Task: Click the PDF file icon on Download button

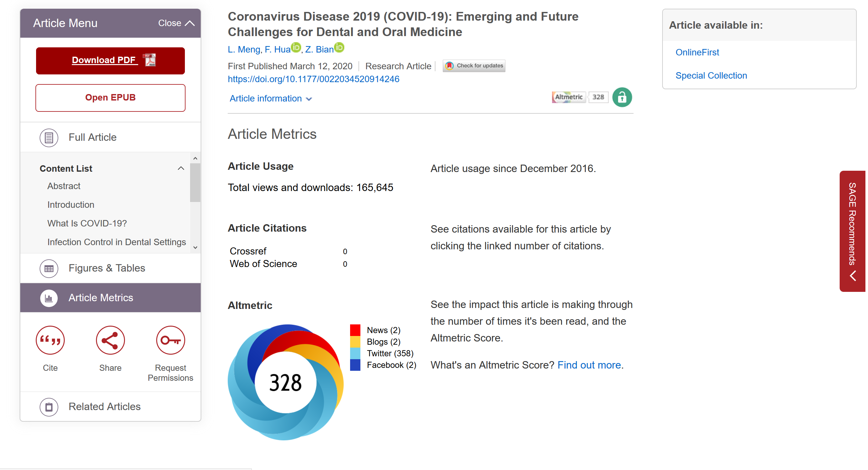Action: pyautogui.click(x=149, y=60)
